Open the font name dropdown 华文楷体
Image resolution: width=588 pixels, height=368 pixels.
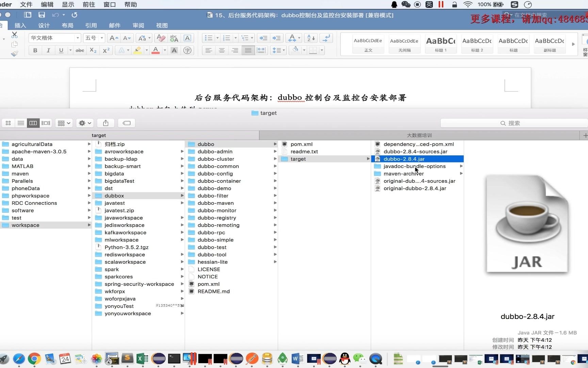[78, 38]
